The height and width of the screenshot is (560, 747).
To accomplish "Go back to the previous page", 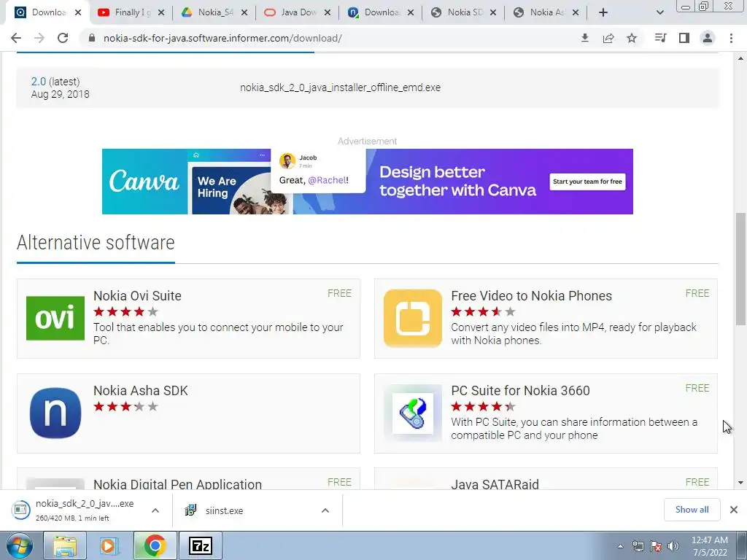I will tap(16, 38).
